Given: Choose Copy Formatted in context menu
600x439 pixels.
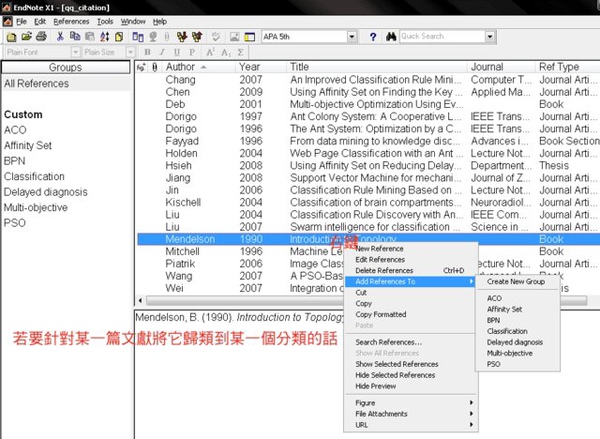Looking at the screenshot, I should tap(381, 314).
